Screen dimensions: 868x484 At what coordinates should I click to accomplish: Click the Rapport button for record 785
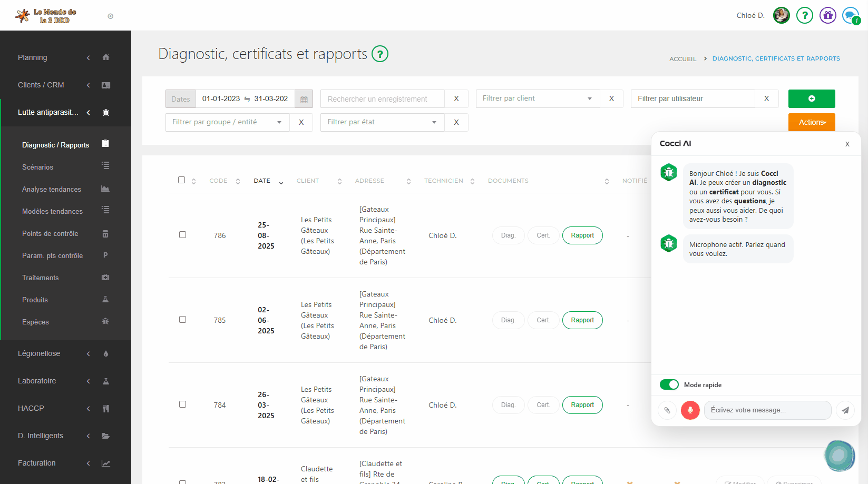pyautogui.click(x=582, y=320)
